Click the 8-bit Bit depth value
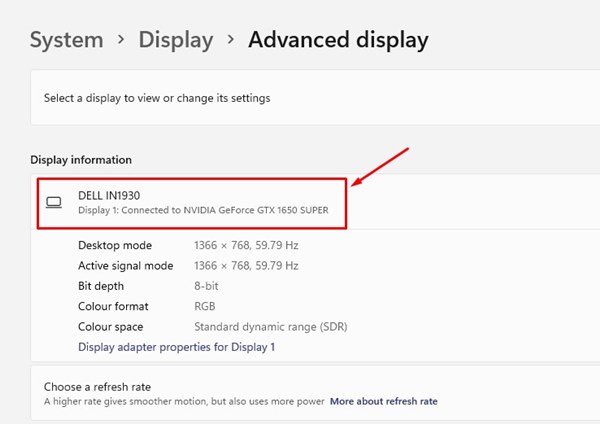Screen dimensions: 600x424 tap(206, 286)
